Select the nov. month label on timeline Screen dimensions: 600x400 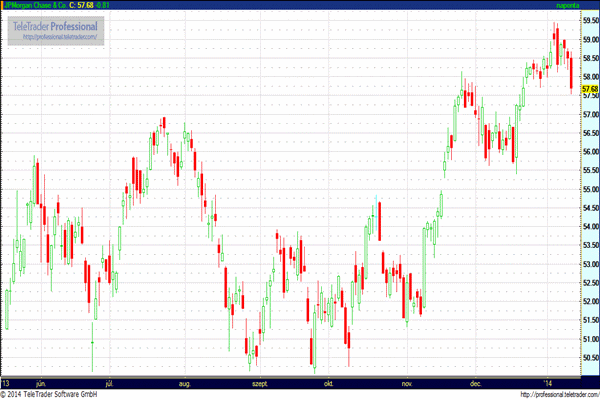click(407, 384)
